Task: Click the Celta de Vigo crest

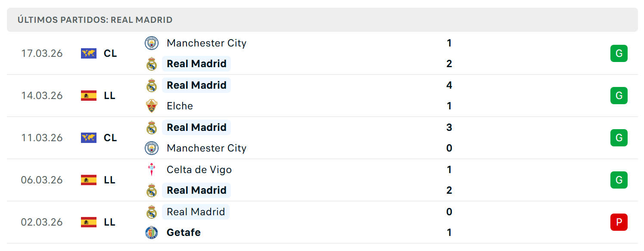Action: pos(152,170)
